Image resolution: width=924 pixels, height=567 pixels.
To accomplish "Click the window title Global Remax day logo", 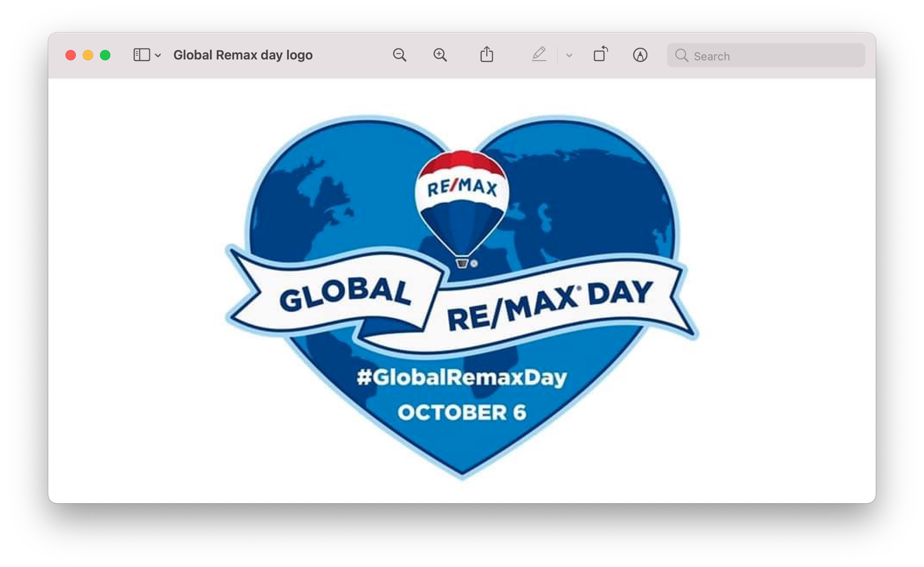I will (x=243, y=55).
